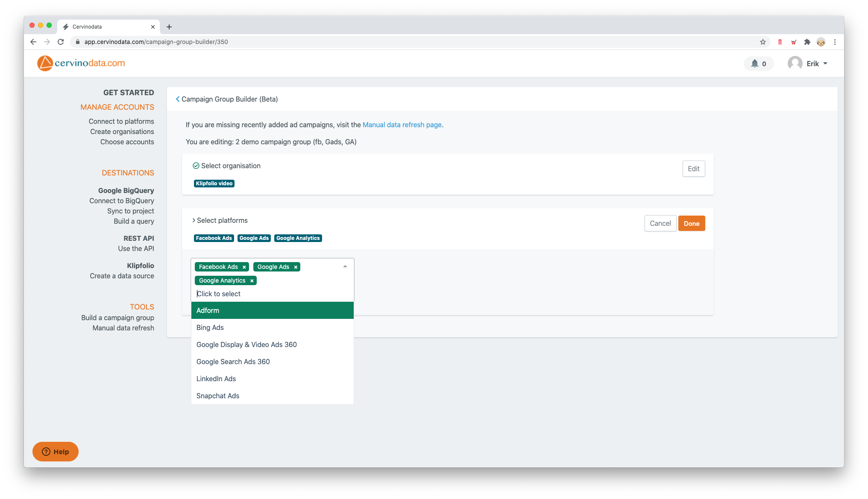
Task: Expand the Select platforms section chevron
Action: point(194,220)
